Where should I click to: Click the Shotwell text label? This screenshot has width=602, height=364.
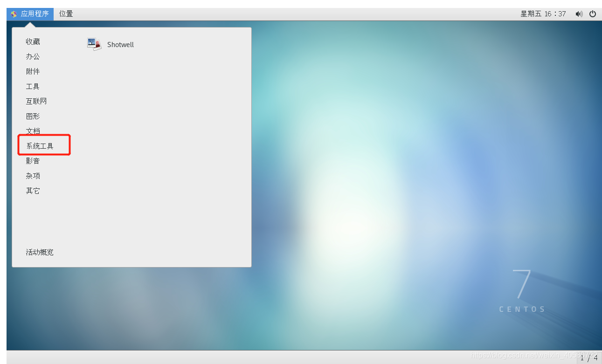click(x=120, y=45)
